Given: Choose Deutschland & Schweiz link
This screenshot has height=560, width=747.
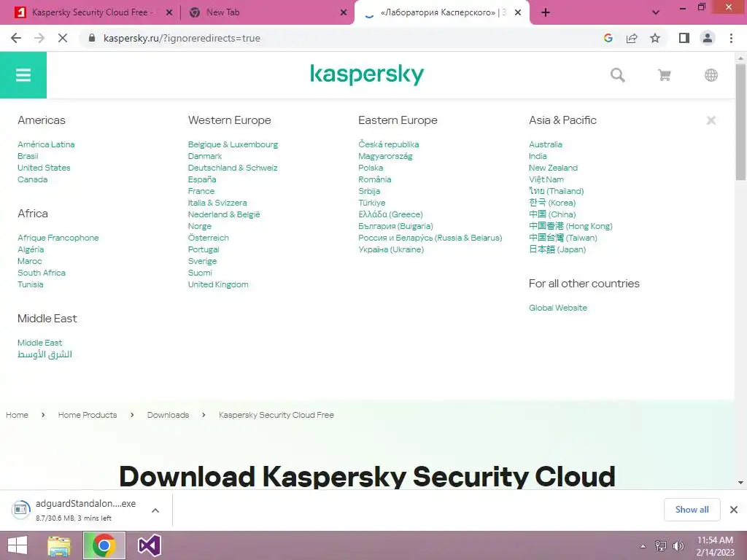Looking at the screenshot, I should tap(233, 168).
